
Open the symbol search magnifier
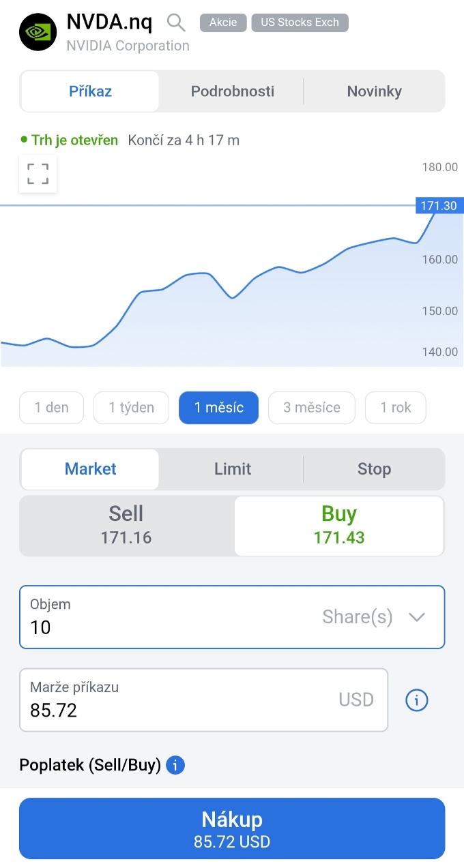point(176,23)
